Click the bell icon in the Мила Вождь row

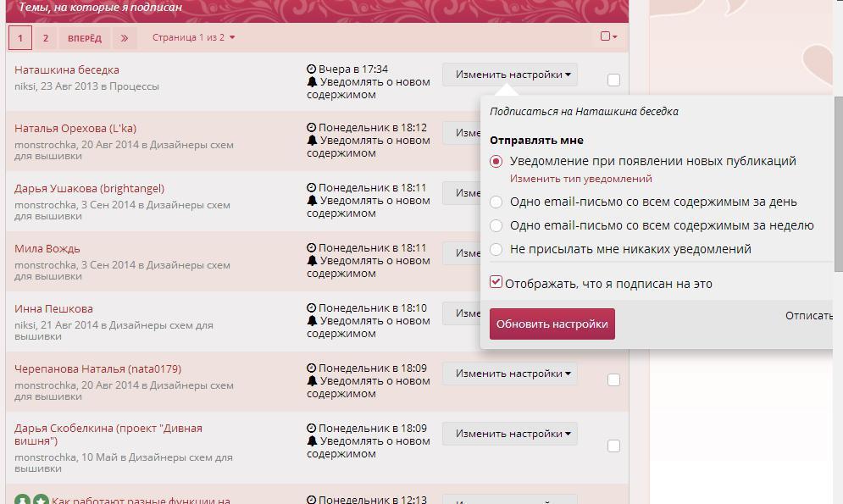click(312, 261)
